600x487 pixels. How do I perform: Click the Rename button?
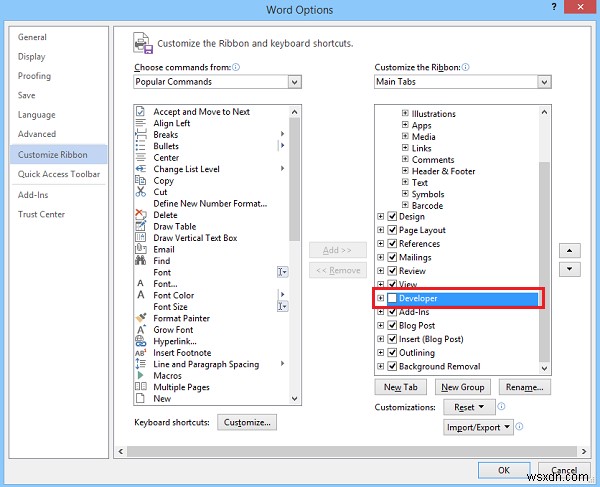pyautogui.click(x=525, y=387)
